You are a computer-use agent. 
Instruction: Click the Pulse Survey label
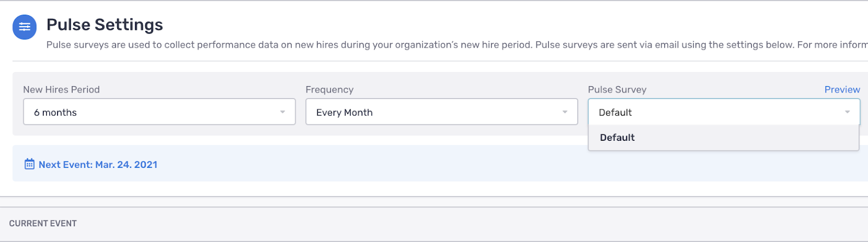pyautogui.click(x=617, y=89)
